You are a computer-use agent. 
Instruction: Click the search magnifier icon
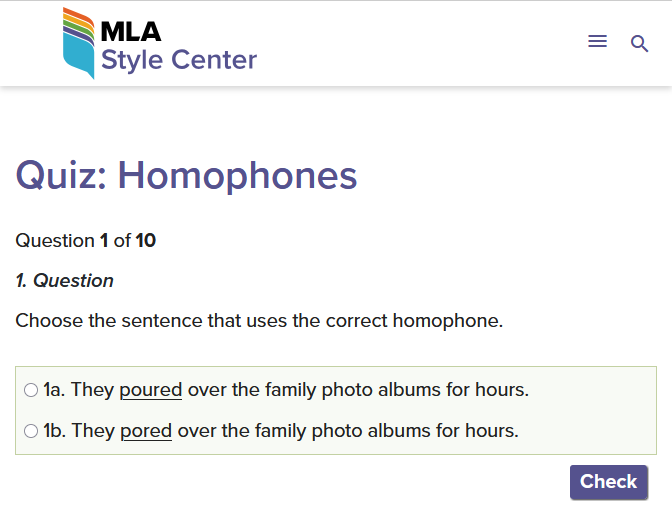[640, 43]
